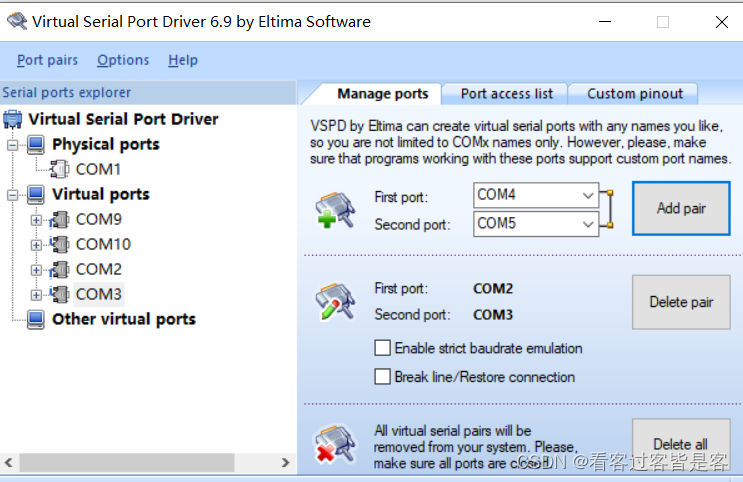
Task: Click the Physical ports computer icon
Action: (36, 144)
